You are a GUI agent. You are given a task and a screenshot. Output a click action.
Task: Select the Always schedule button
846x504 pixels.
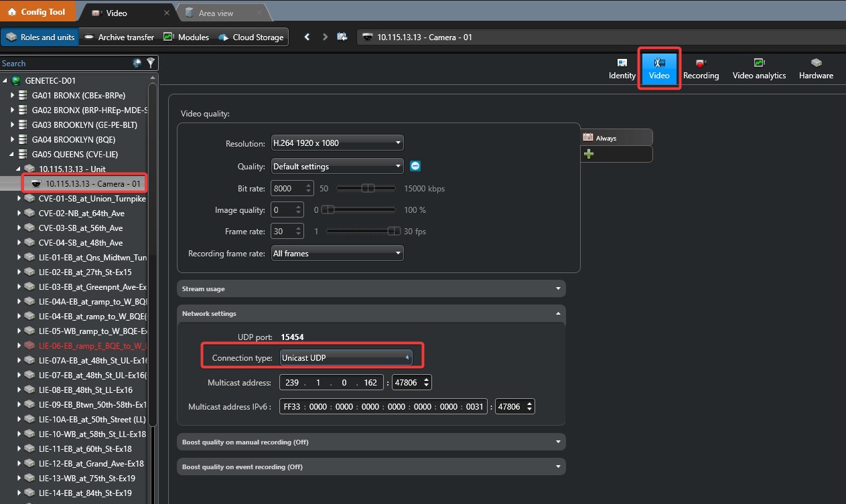click(616, 137)
